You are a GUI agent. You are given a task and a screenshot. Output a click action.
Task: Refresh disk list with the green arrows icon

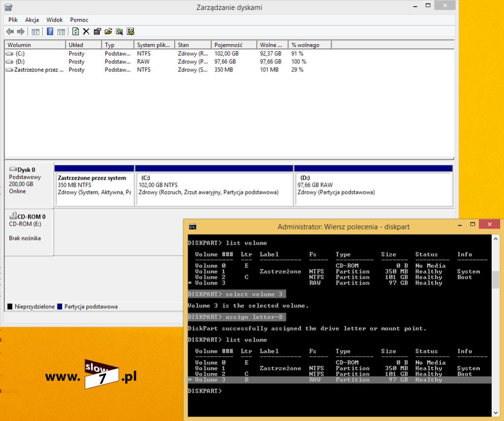(75, 32)
